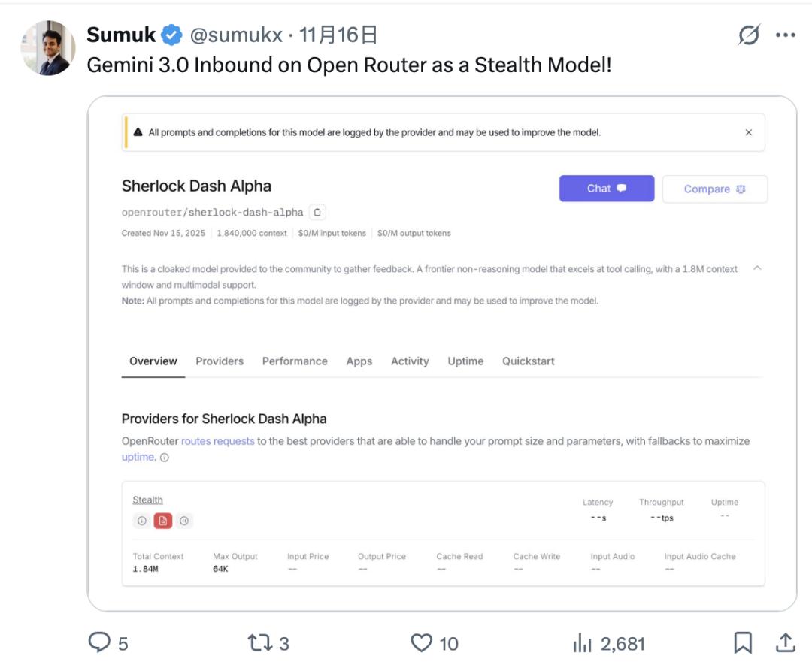This screenshot has width=812, height=662.
Task: Collapse the model description chevron
Action: coord(757,268)
